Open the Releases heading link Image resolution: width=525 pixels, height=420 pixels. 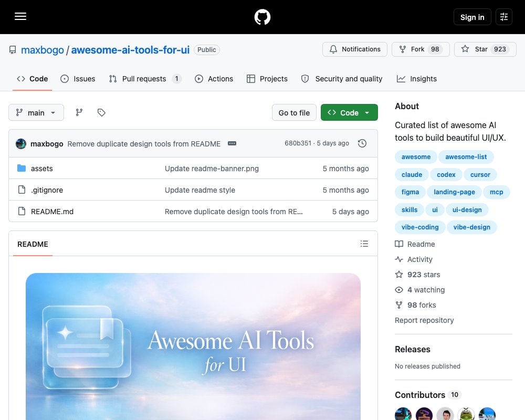click(413, 349)
